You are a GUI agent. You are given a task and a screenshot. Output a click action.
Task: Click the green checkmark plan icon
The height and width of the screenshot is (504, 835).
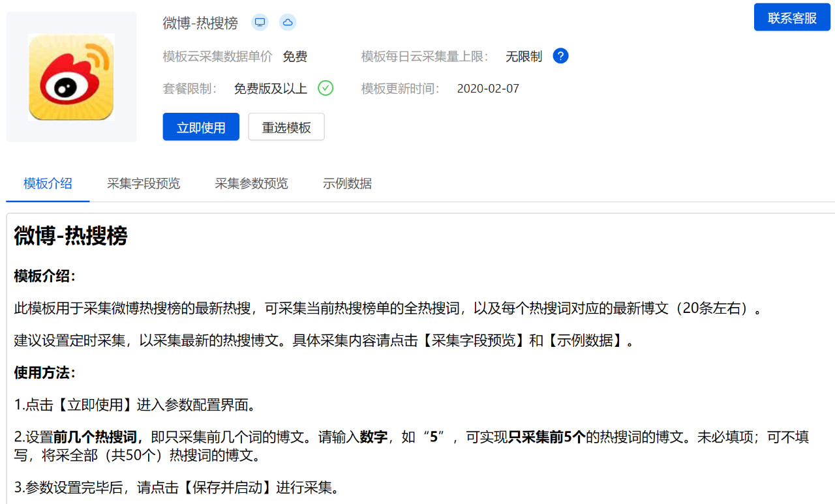coord(326,88)
